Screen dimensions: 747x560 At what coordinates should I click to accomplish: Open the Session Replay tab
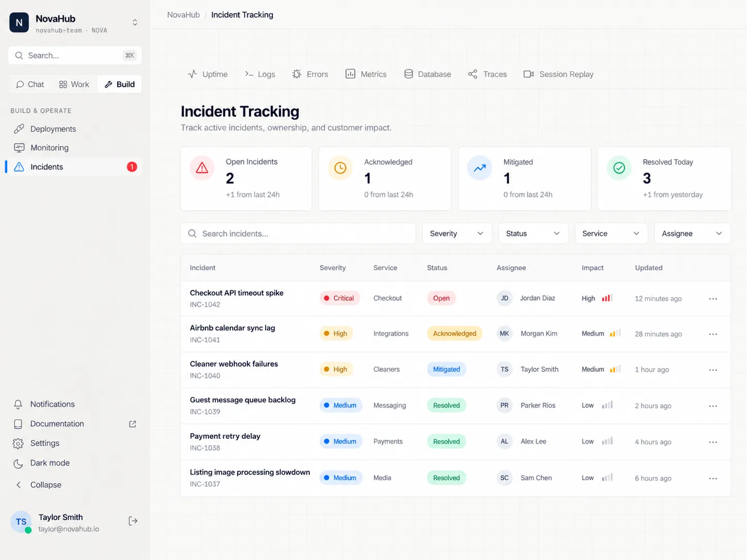point(559,74)
